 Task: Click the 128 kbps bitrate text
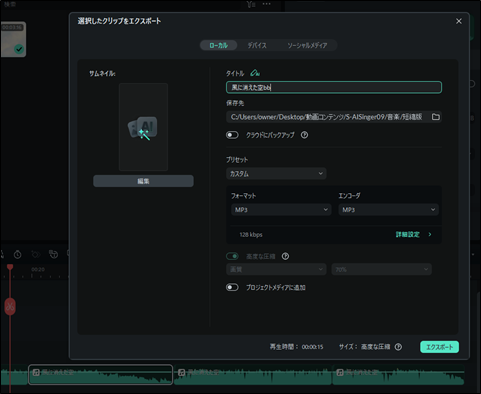pos(251,235)
